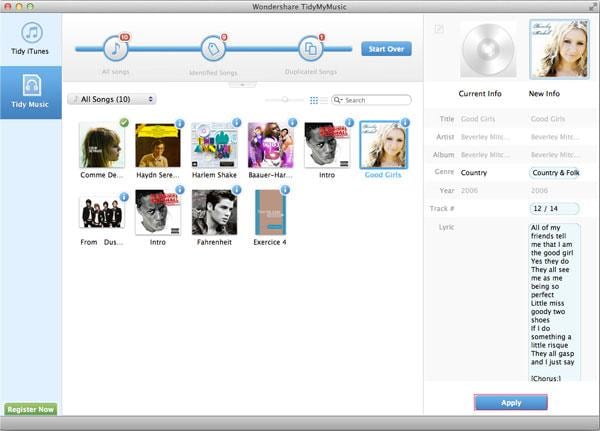Collapse the top progress panel handle
Viewport: 600px width, 431px height.
[x=242, y=85]
